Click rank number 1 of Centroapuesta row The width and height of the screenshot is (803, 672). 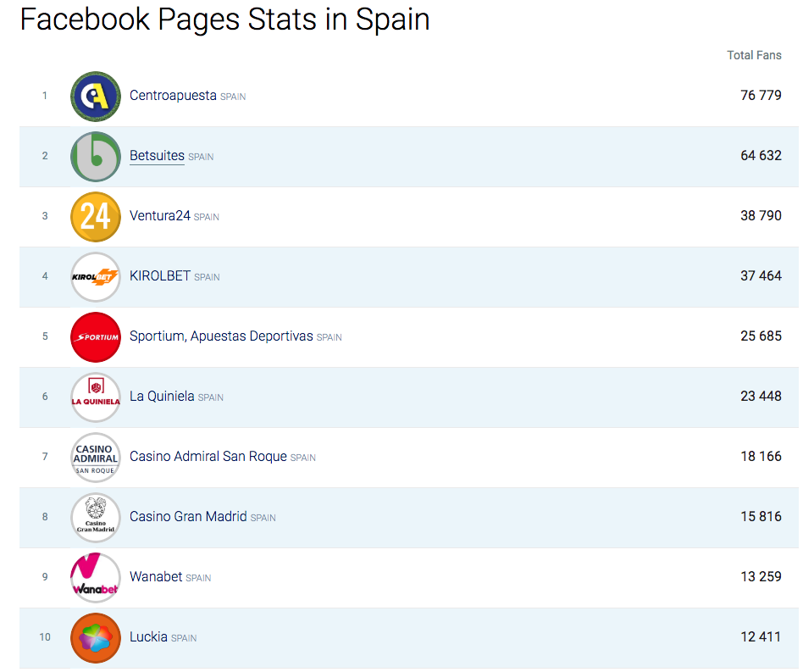pyautogui.click(x=45, y=96)
